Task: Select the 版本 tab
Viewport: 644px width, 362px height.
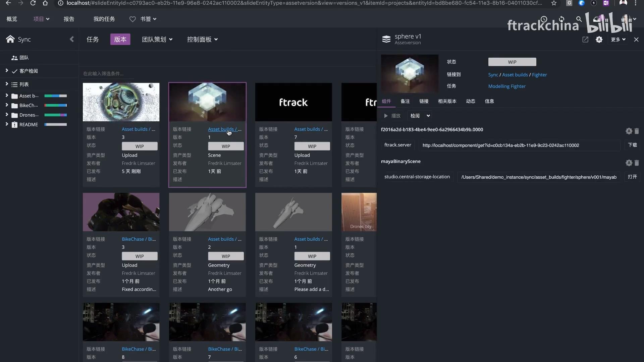Action: (x=120, y=39)
